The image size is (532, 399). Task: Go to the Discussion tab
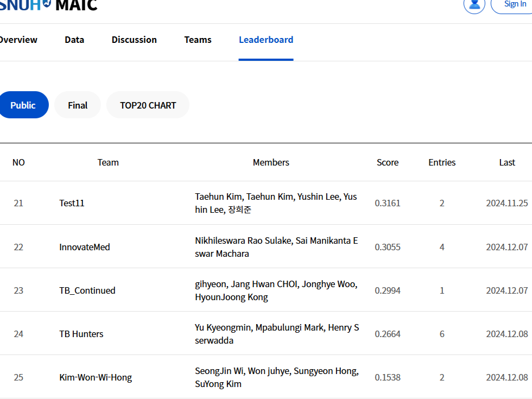[134, 40]
